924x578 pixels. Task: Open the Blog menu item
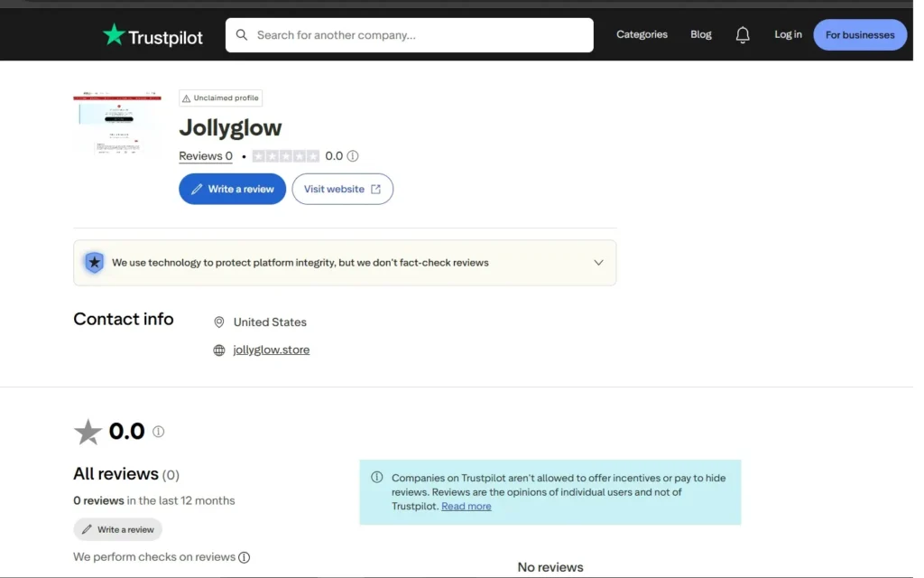[700, 34]
